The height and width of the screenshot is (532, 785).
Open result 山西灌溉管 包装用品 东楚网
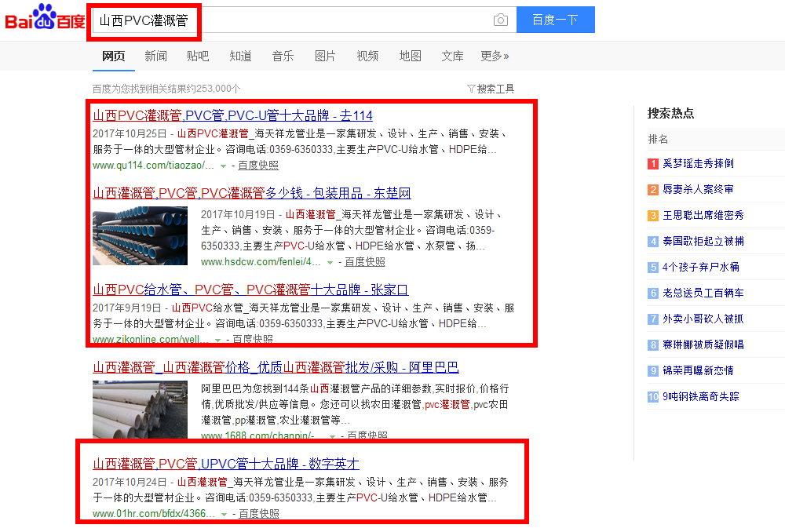(x=252, y=193)
